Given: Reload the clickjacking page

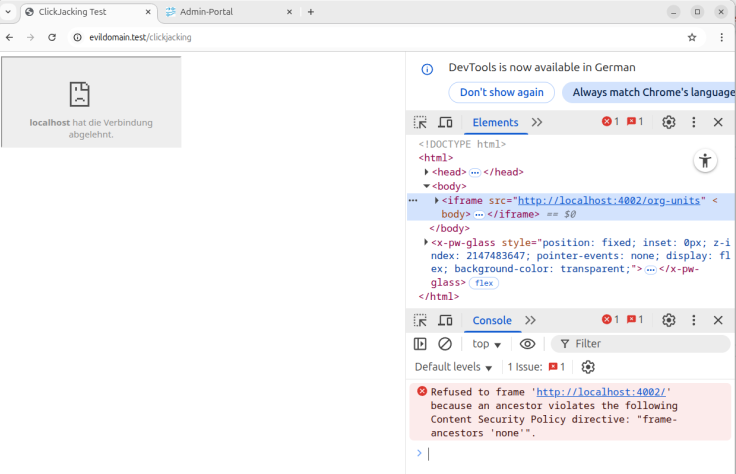Looking at the screenshot, I should pyautogui.click(x=52, y=38).
